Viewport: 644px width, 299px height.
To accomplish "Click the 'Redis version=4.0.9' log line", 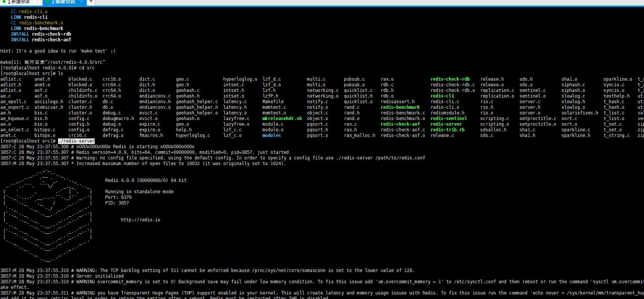I will 145,152.
